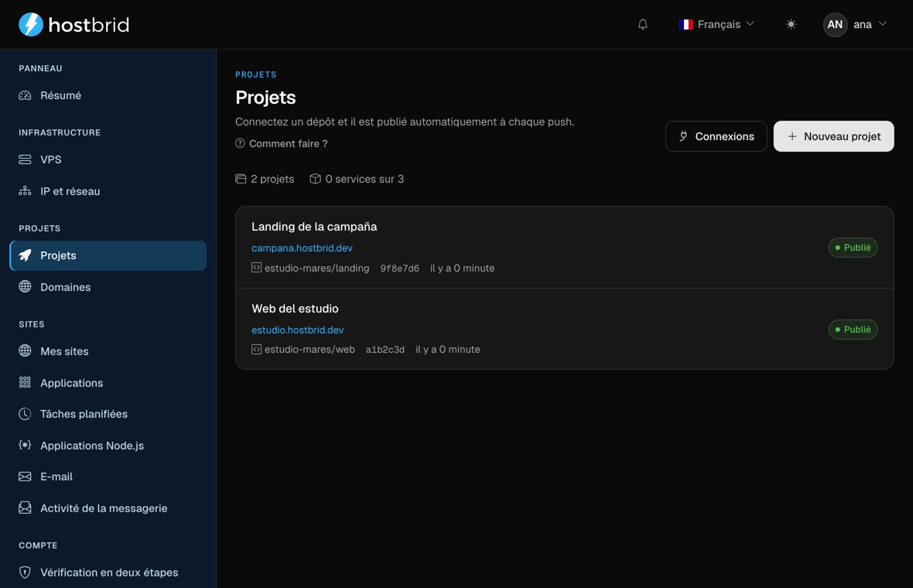Open the Domaines page

click(x=108, y=287)
